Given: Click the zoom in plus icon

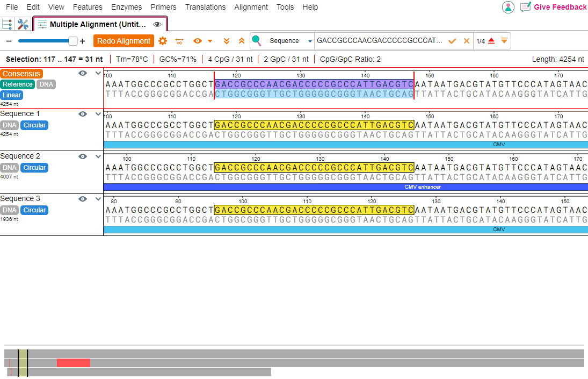Looking at the screenshot, I should tap(83, 41).
